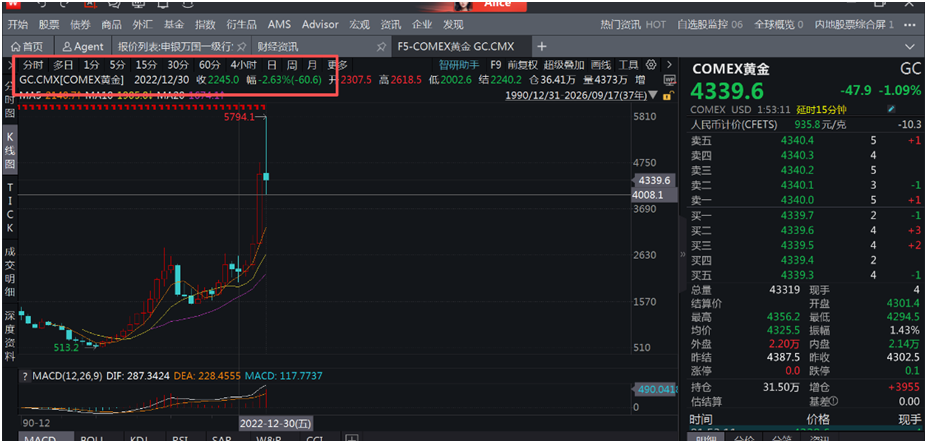Open the 宏观 menu

coord(359,25)
